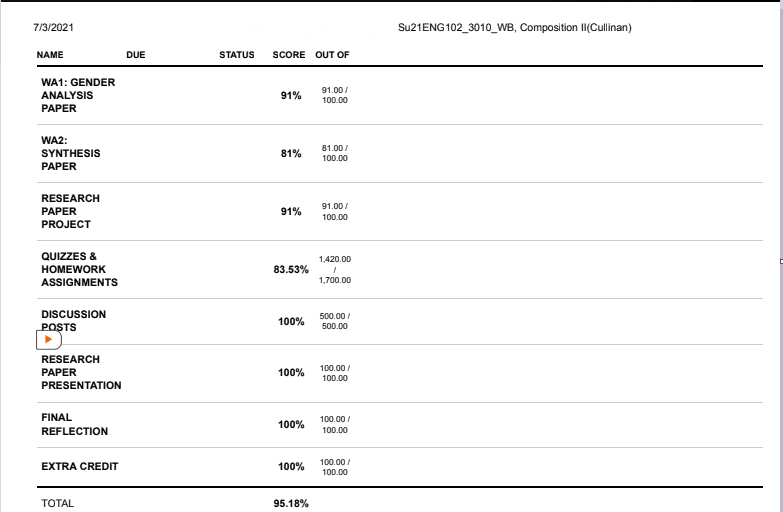Click the SCORE column header
The width and height of the screenshot is (783, 512).
(x=289, y=54)
